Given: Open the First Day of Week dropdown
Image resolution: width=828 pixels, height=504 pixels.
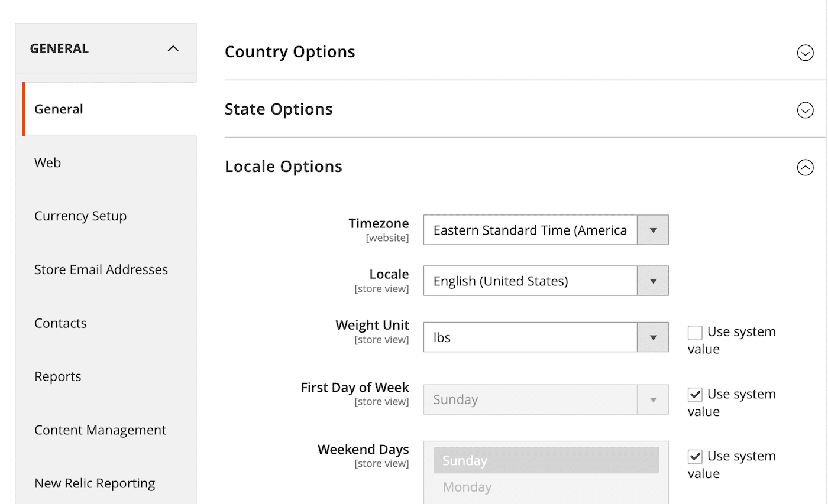Looking at the screenshot, I should tap(652, 399).
